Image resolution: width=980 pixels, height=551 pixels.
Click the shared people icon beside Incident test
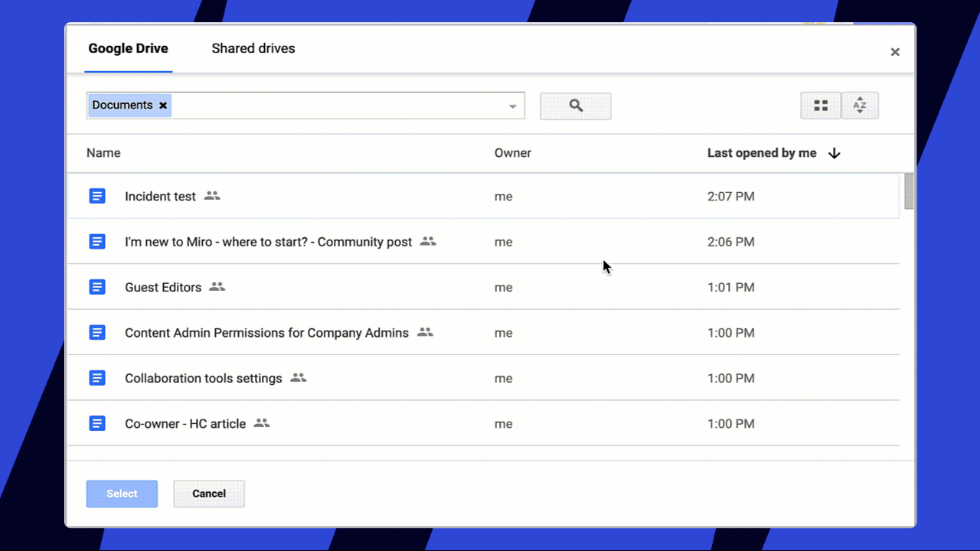pyautogui.click(x=211, y=196)
